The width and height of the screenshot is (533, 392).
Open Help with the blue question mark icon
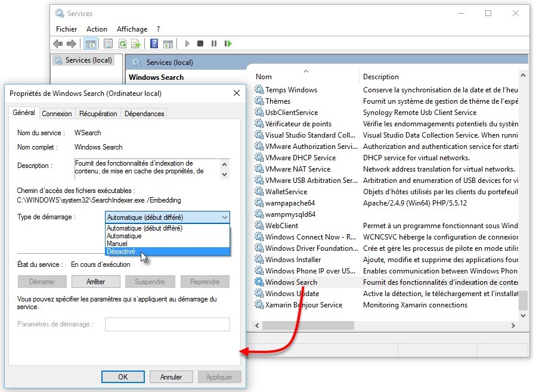pos(154,43)
